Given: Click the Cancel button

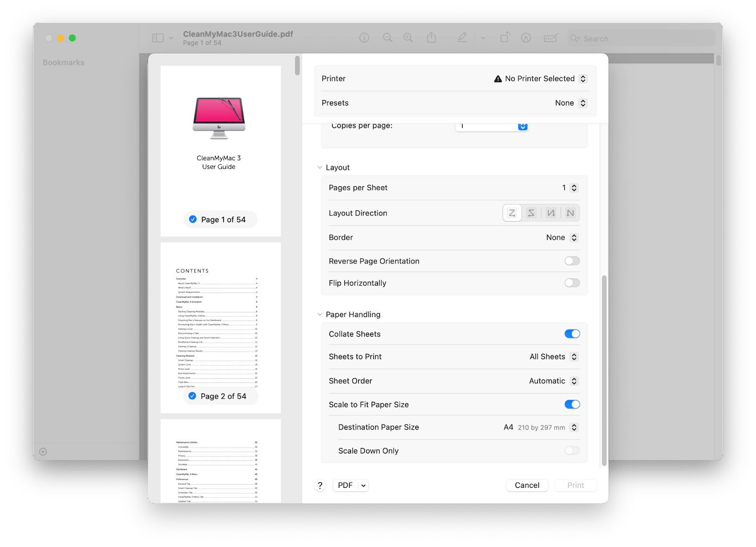Looking at the screenshot, I should pyautogui.click(x=527, y=486).
